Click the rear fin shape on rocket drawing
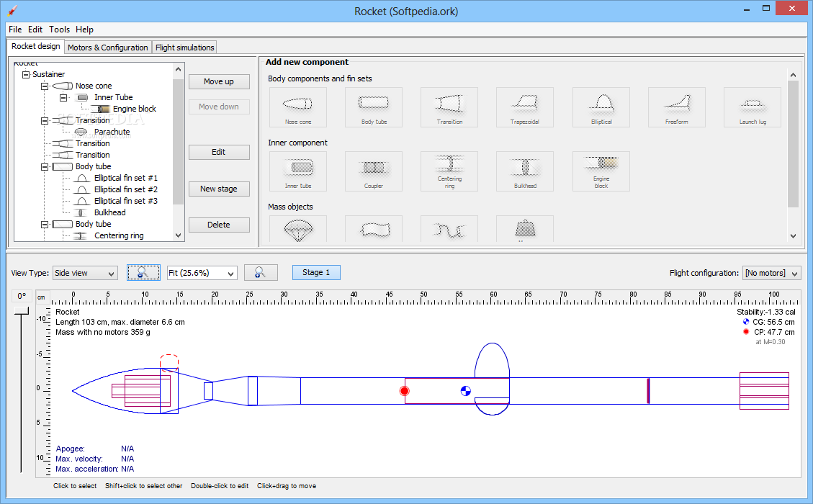The width and height of the screenshot is (813, 504). click(492, 359)
